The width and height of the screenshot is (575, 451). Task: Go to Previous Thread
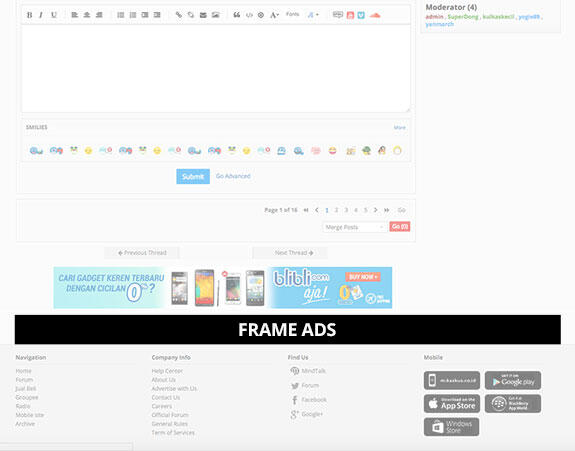pos(142,253)
